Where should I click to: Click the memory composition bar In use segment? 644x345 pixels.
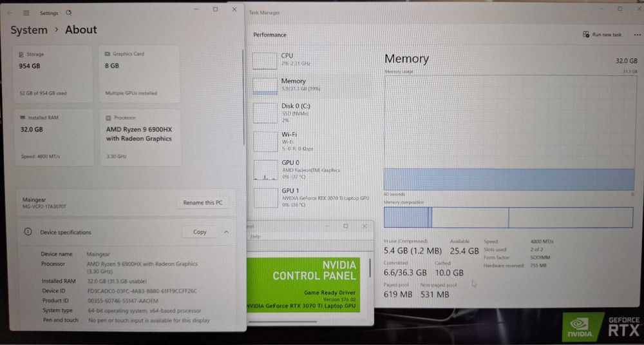tap(406, 217)
